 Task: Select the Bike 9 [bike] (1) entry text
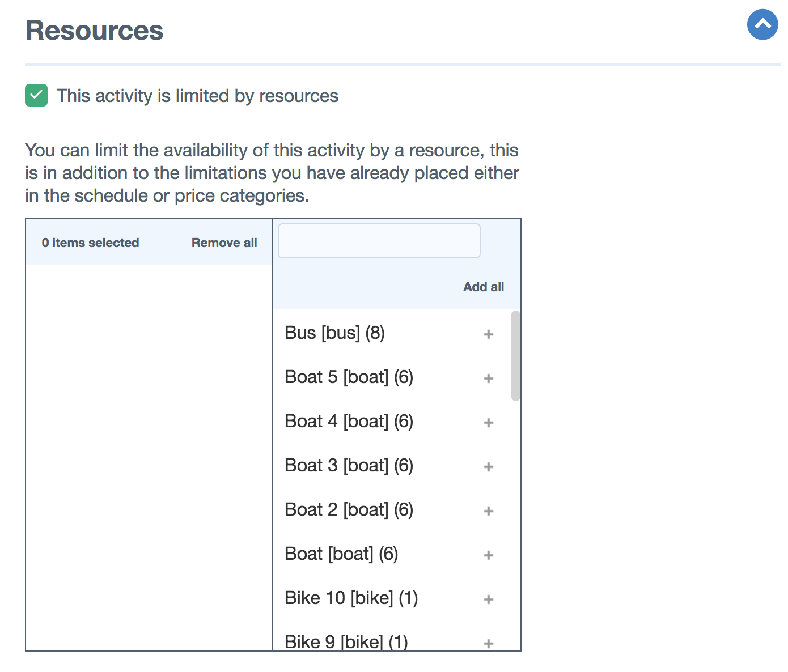(346, 641)
